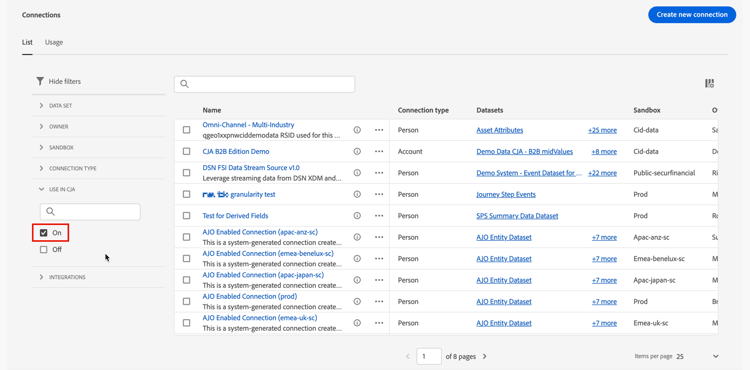The image size is (750, 370).
Task: Select the checkbox for CJA B2B Edition Demo row
Action: click(x=187, y=152)
